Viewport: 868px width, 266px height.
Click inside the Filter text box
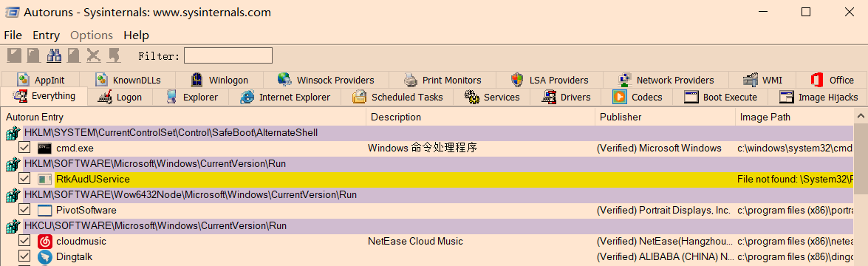click(228, 55)
